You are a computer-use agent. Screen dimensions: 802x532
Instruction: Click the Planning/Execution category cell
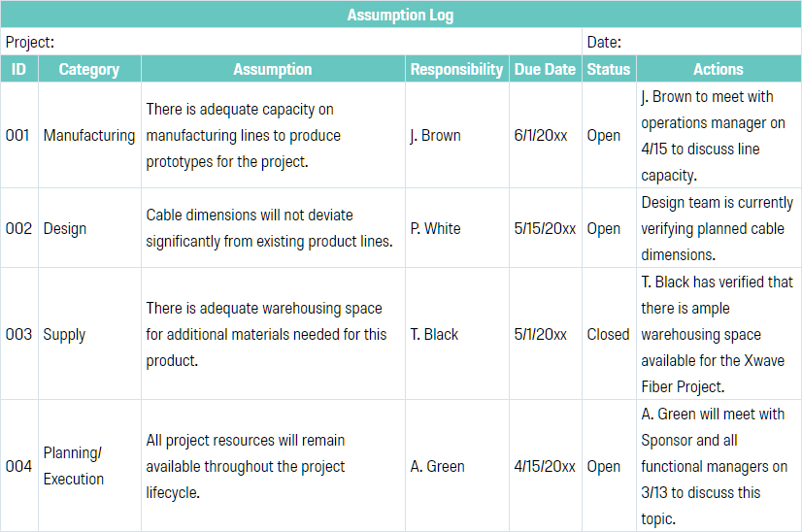89,466
